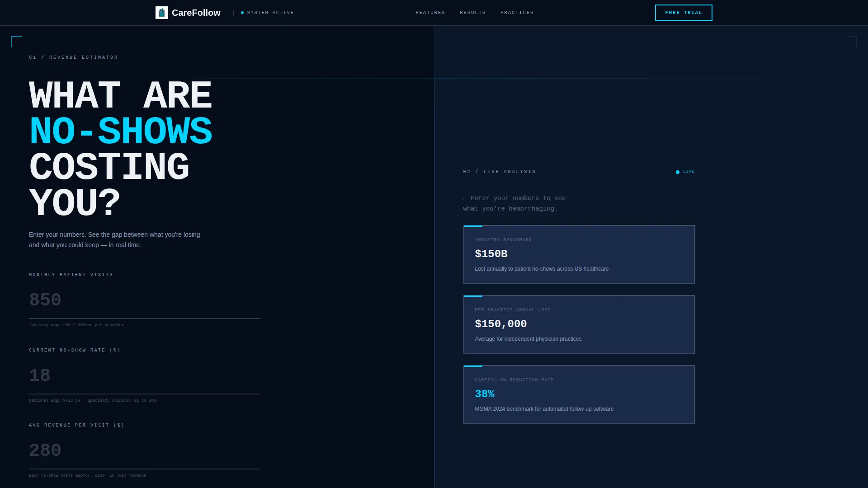
Task: Click the LIVE indicator dot label
Action: [685, 172]
